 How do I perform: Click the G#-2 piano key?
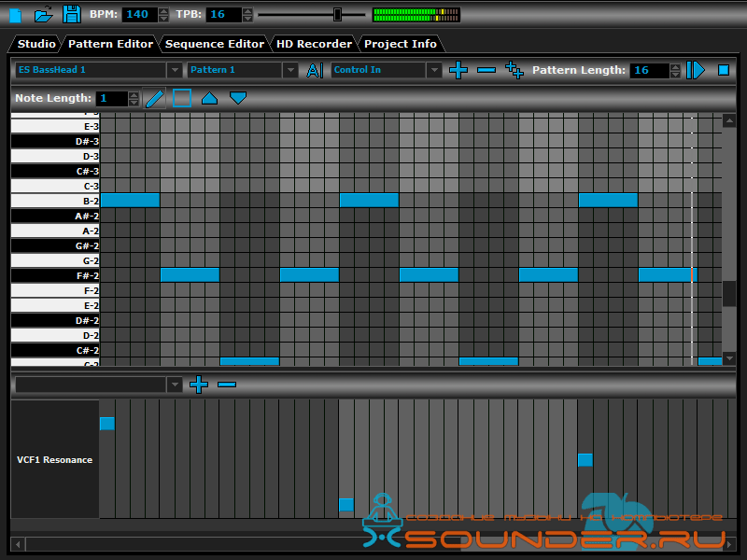[55, 245]
